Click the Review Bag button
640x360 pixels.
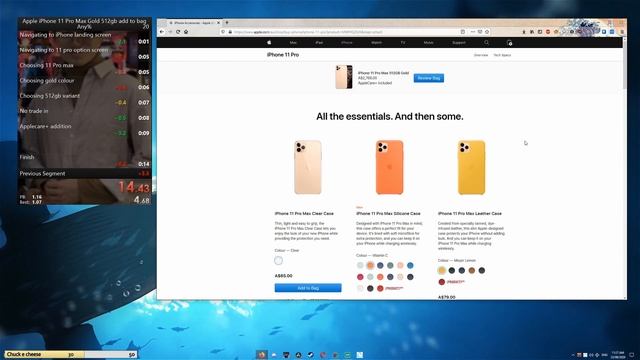(429, 78)
